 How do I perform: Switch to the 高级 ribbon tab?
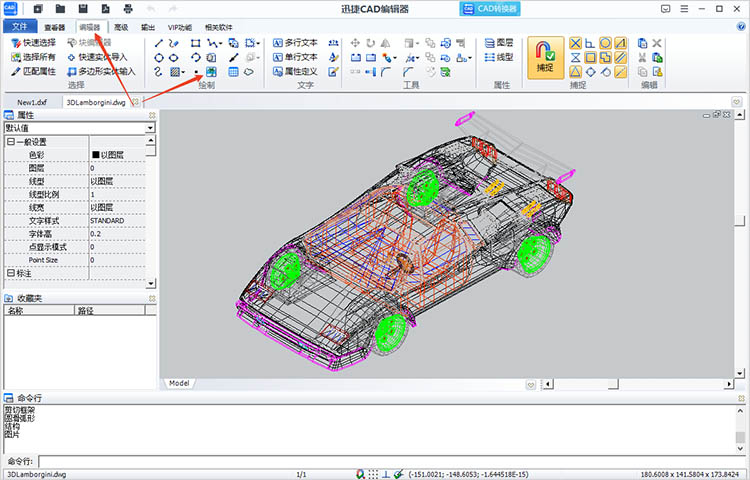click(x=121, y=27)
